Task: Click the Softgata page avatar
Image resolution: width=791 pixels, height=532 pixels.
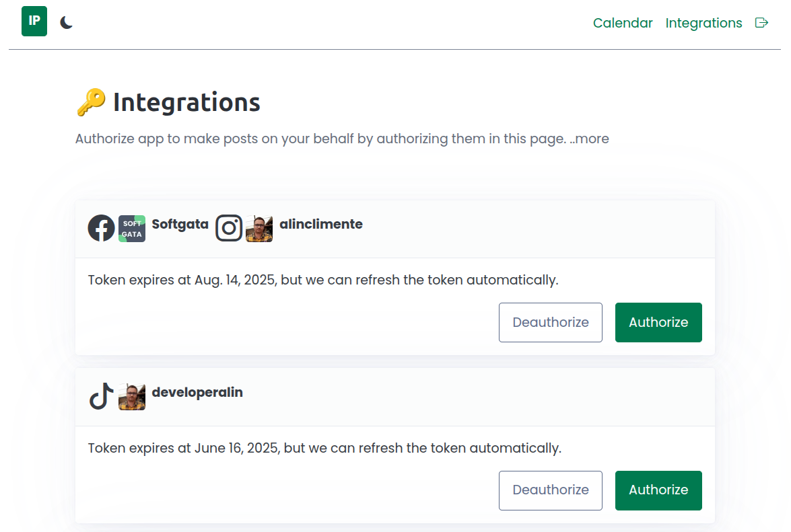Action: [132, 228]
